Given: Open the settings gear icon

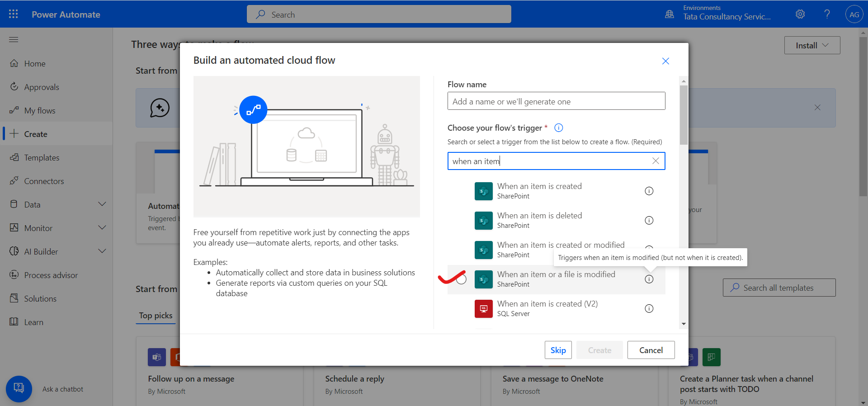Looking at the screenshot, I should point(800,14).
